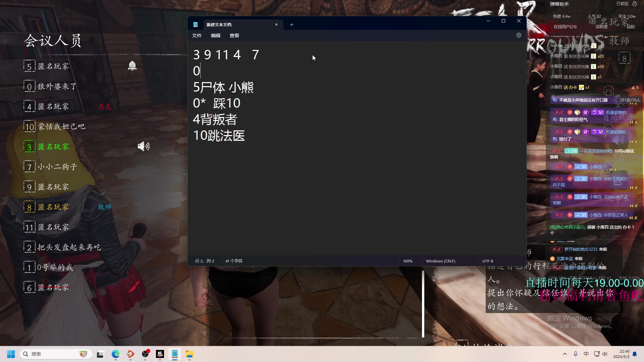Click the 送 办卡 gift message from 小落四

point(570,87)
